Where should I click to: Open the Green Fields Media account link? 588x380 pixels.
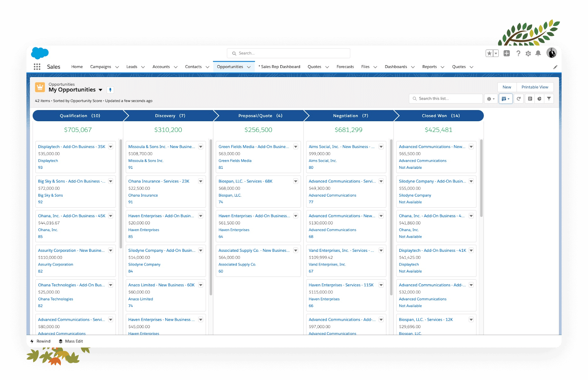235,161
